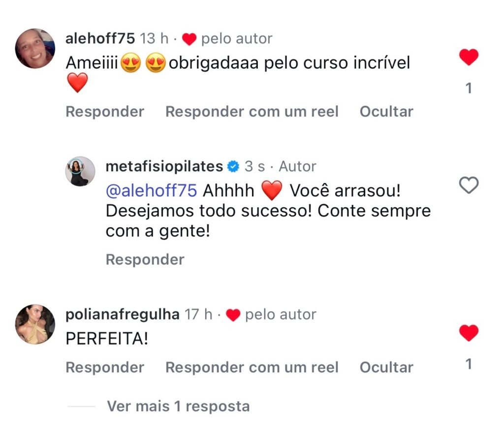
Task: Click the author-liked heart beside polianafregulha's timestamp
Action: pos(232,315)
